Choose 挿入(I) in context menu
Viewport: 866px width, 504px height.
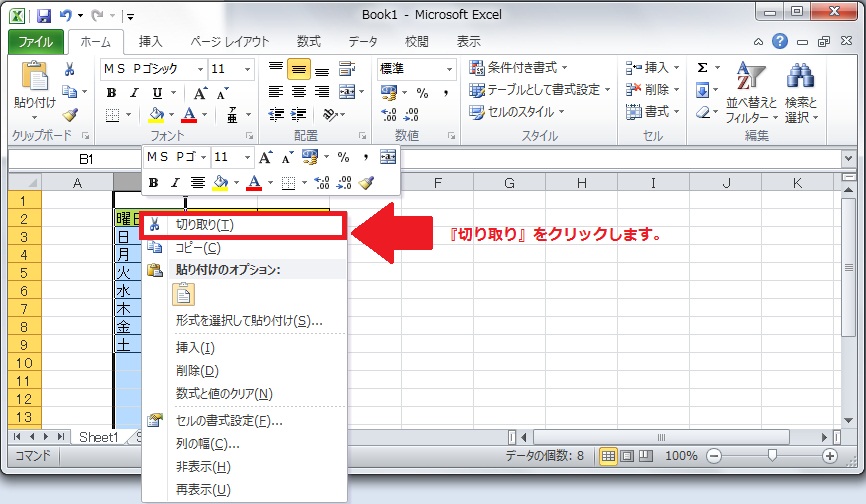(245, 348)
